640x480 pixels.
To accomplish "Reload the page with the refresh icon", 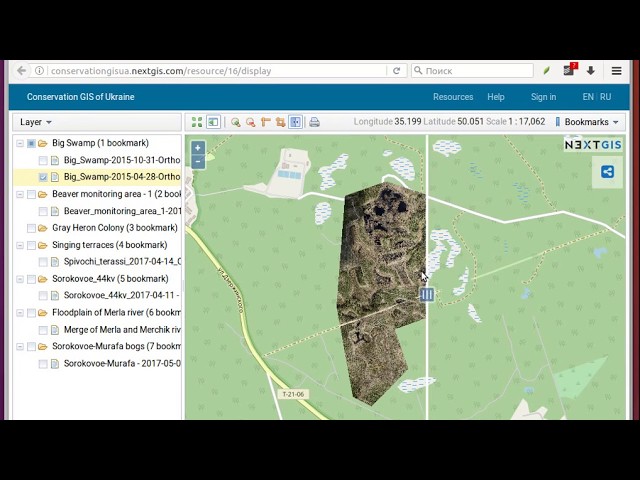I will click(x=396, y=71).
